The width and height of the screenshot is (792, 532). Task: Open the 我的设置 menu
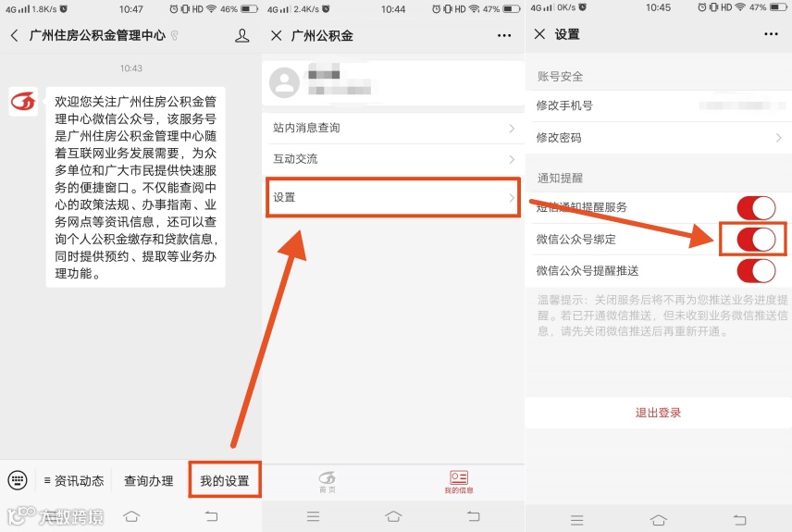click(225, 480)
